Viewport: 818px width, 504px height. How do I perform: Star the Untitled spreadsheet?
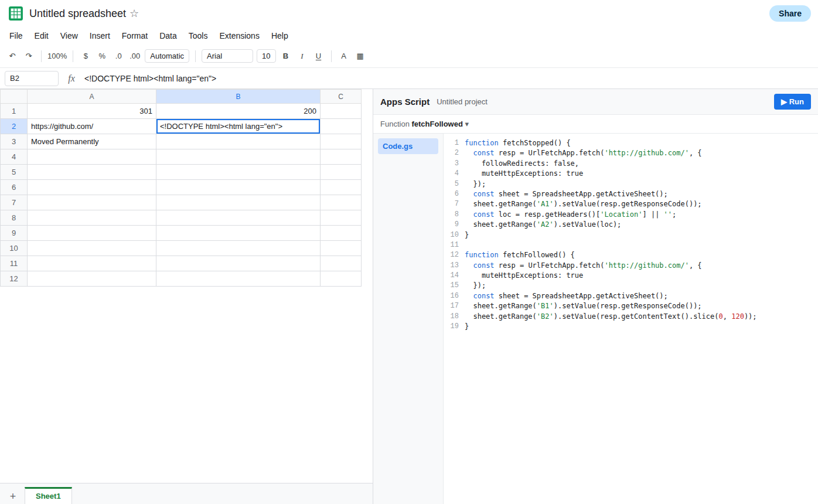coord(134,13)
